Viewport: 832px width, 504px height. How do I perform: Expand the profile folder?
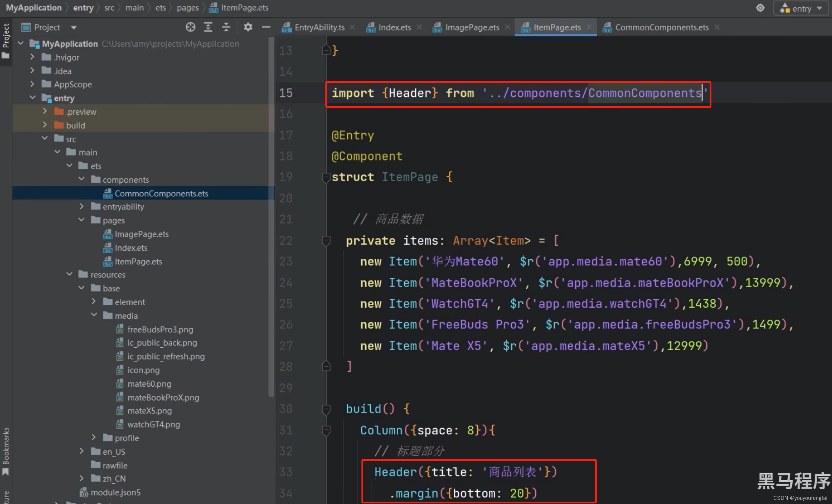pos(94,437)
